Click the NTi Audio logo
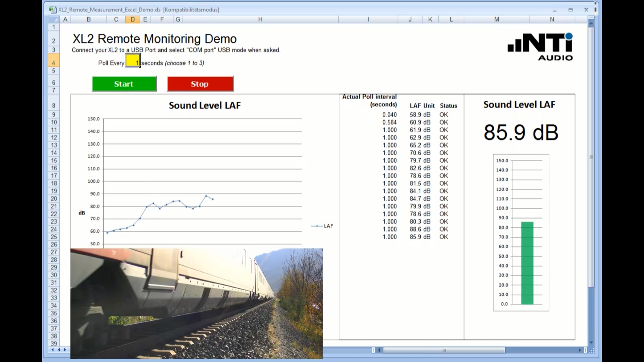The width and height of the screenshot is (644, 362). [540, 47]
